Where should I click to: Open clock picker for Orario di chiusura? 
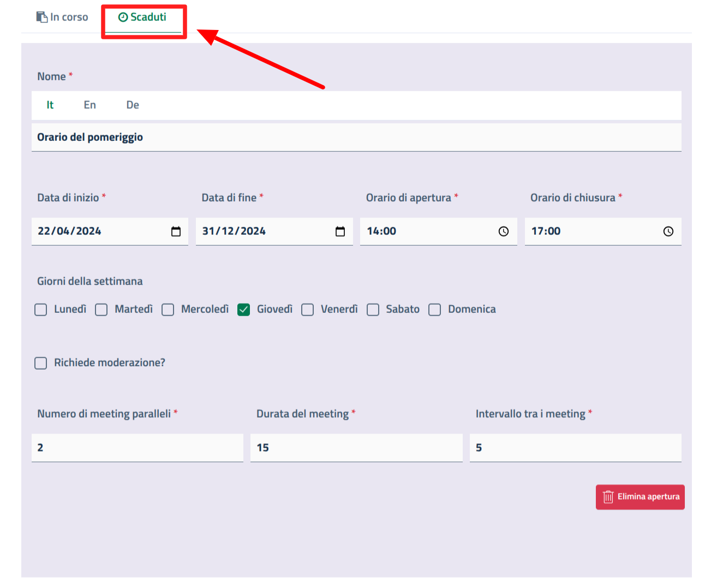pyautogui.click(x=668, y=231)
